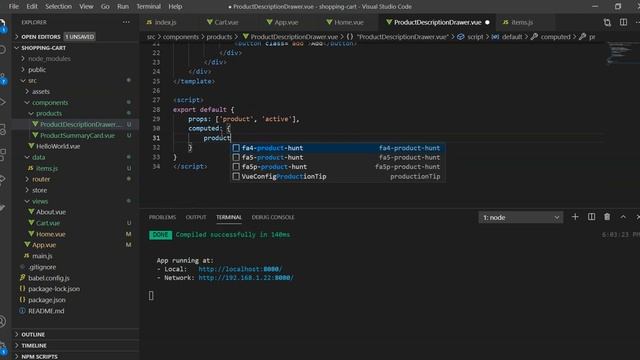Click the script breadcrumb segment
Viewport: 640px width, 360px height.
point(475,37)
